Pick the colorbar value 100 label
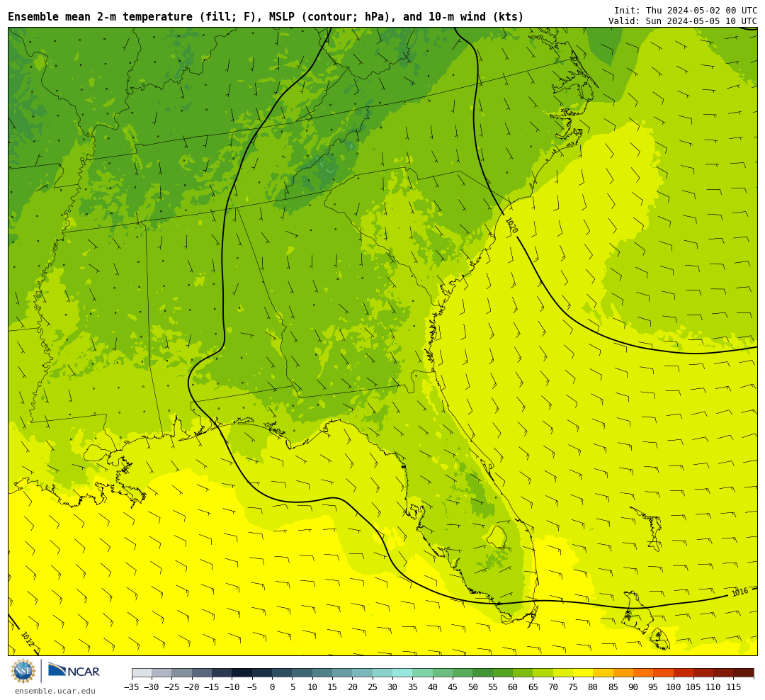Image resolution: width=765 pixels, height=700 pixels. [x=674, y=687]
